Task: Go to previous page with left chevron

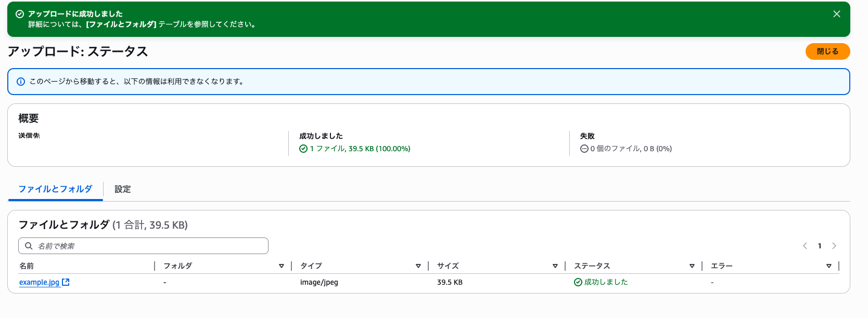Action: [x=805, y=246]
